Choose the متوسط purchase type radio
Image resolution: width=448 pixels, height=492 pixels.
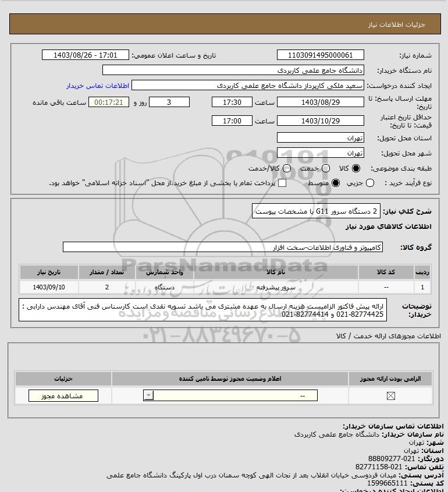click(336, 183)
